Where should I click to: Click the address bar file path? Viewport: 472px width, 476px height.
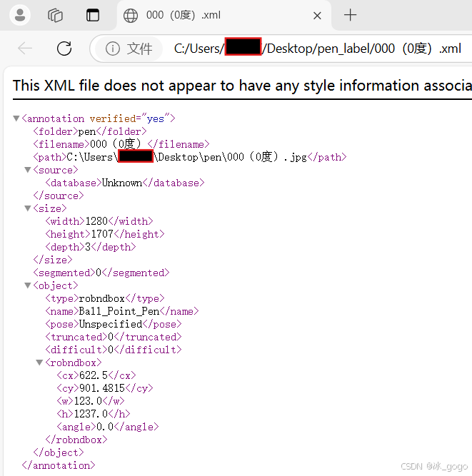tap(317, 49)
